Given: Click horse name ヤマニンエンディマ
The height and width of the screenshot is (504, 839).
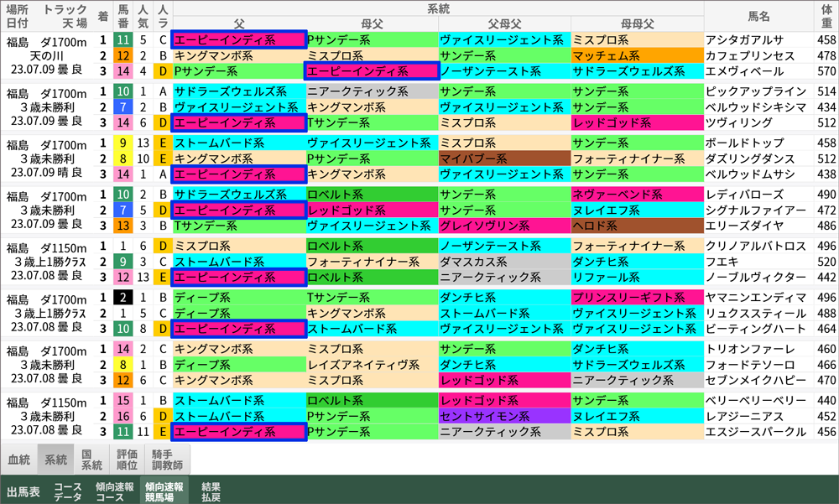Looking at the screenshot, I should coord(756,298).
